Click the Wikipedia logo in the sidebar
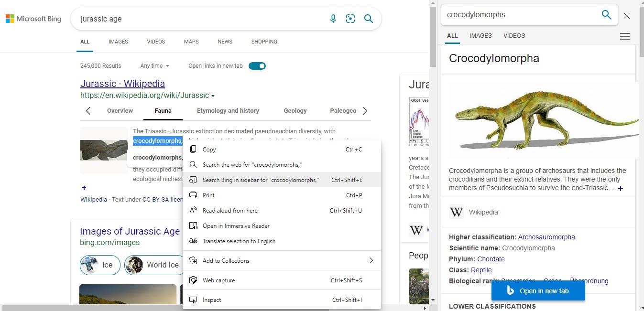This screenshot has width=644, height=311. click(x=456, y=212)
